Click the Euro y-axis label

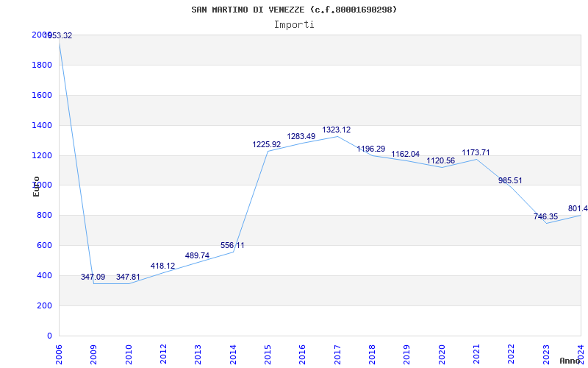point(36,186)
